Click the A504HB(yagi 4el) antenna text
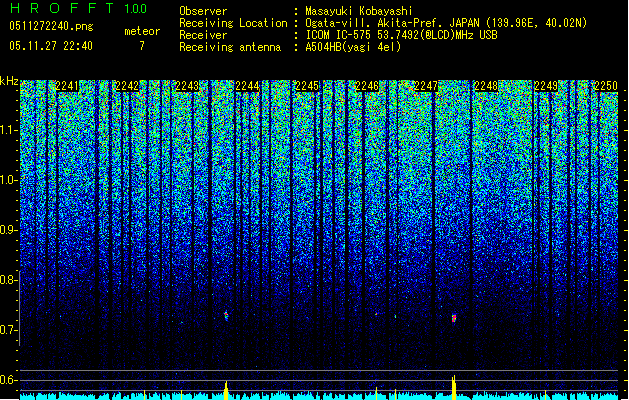The width and height of the screenshot is (629, 400). [353, 47]
